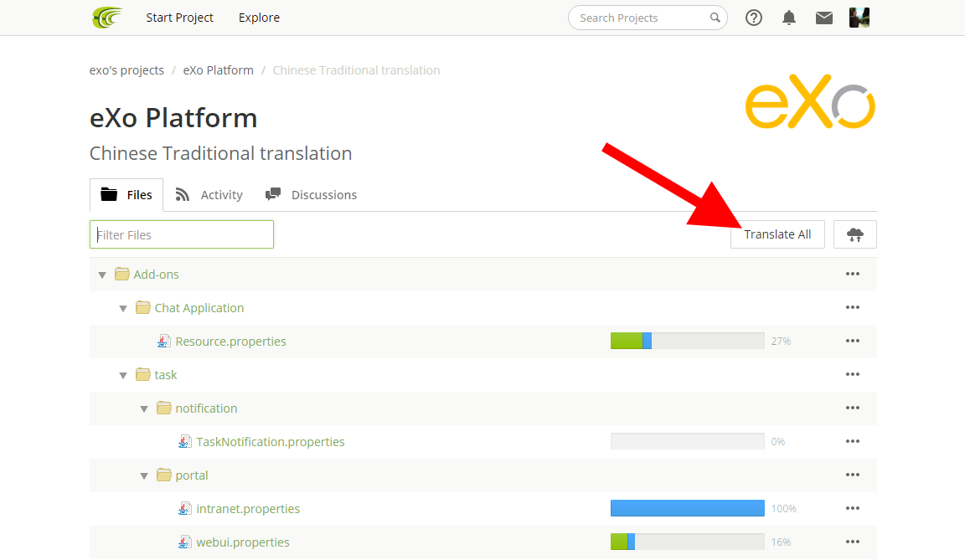
Task: Collapse the Chat Application folder
Action: [123, 309]
